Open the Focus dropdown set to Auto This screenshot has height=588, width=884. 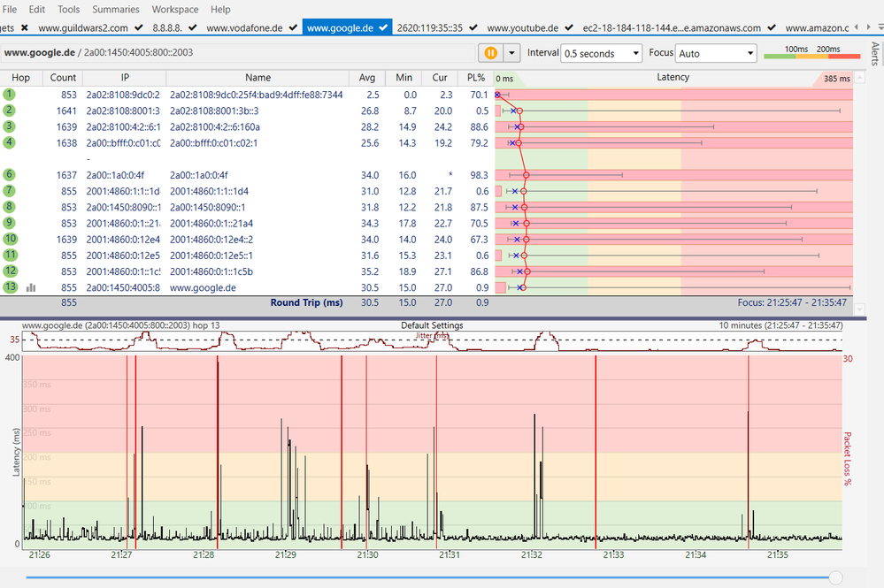click(716, 53)
